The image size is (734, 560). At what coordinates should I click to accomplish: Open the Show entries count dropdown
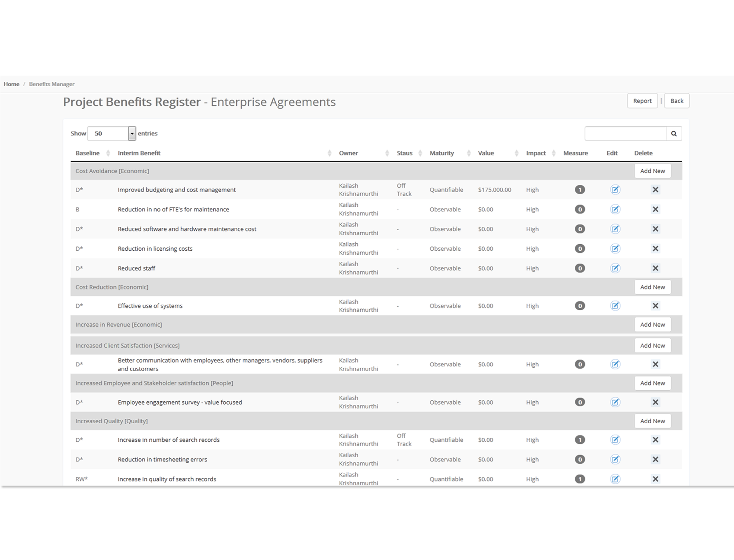(112, 133)
